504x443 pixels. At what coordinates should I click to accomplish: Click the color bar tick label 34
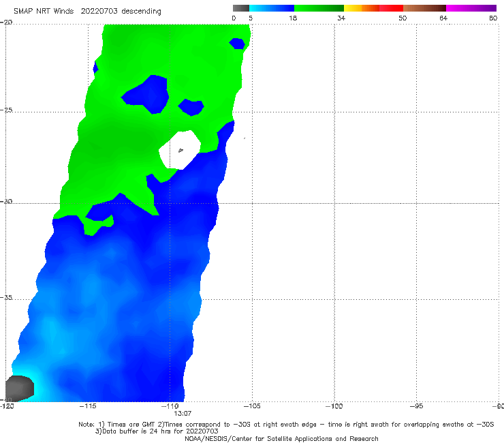pyautogui.click(x=341, y=18)
